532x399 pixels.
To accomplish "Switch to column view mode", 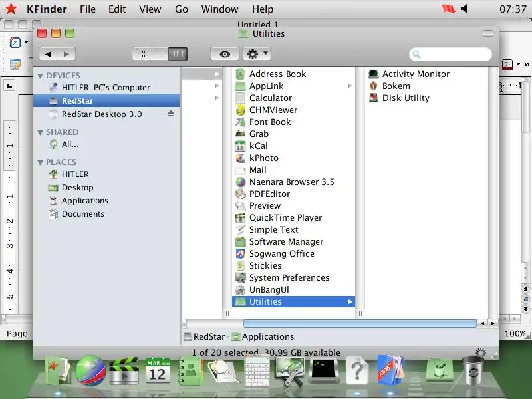I will (178, 54).
